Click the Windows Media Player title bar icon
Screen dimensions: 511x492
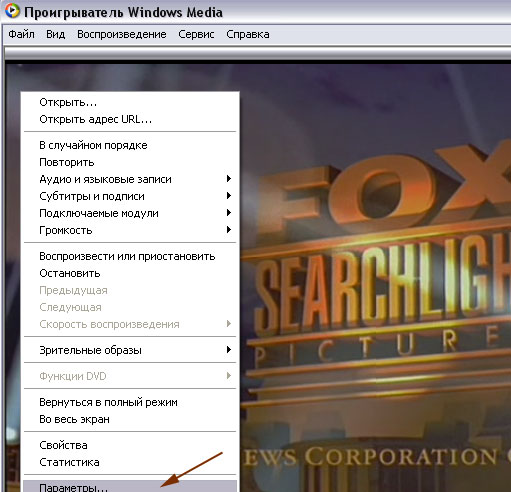click(12, 11)
